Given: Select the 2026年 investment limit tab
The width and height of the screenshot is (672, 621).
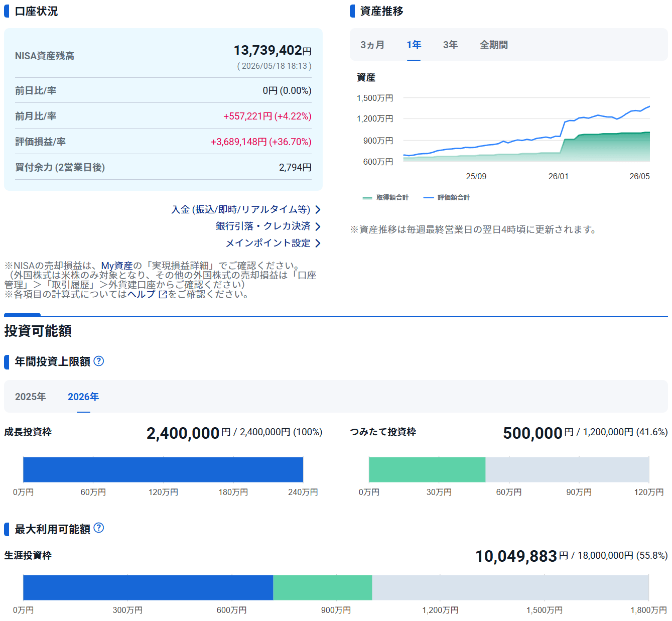Looking at the screenshot, I should 83,397.
